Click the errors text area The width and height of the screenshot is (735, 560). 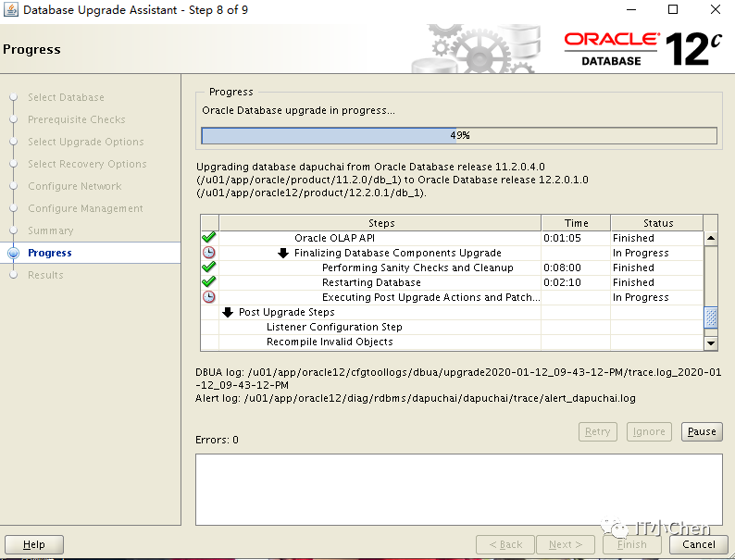(x=459, y=490)
